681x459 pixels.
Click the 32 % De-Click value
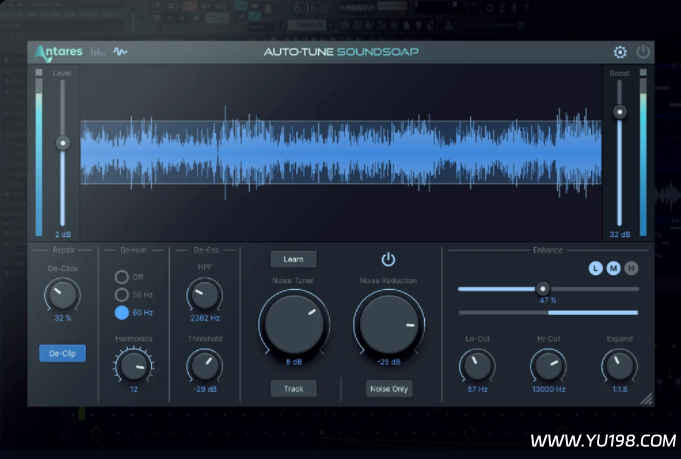[x=63, y=318]
